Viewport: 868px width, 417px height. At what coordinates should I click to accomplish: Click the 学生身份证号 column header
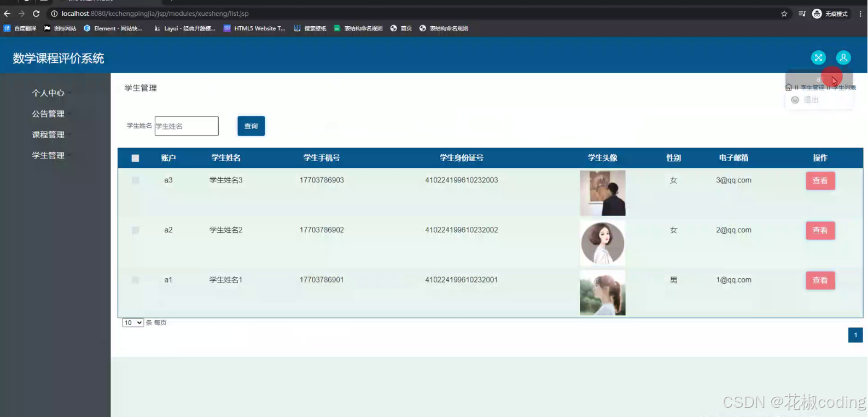tap(462, 158)
